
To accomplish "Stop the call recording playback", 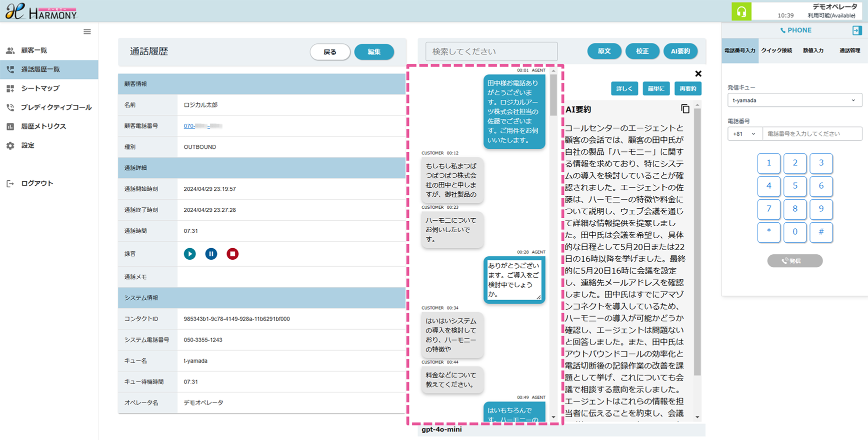I will (x=232, y=254).
